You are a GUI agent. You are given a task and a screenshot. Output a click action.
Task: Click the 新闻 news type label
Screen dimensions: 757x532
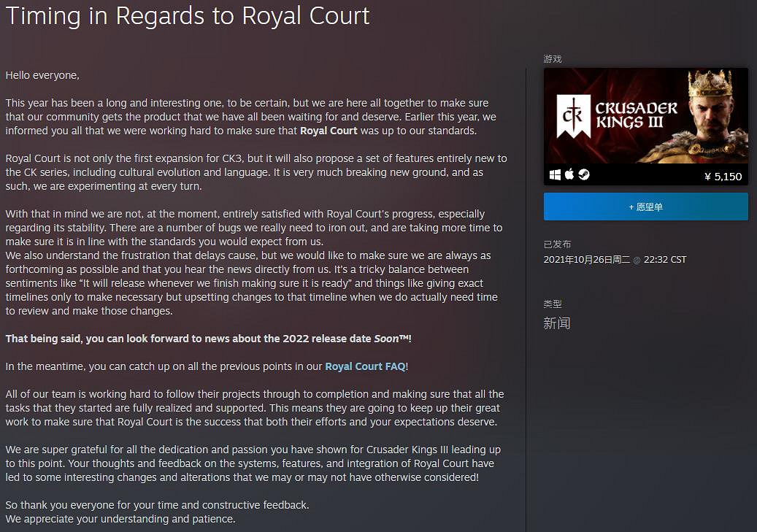(x=556, y=323)
